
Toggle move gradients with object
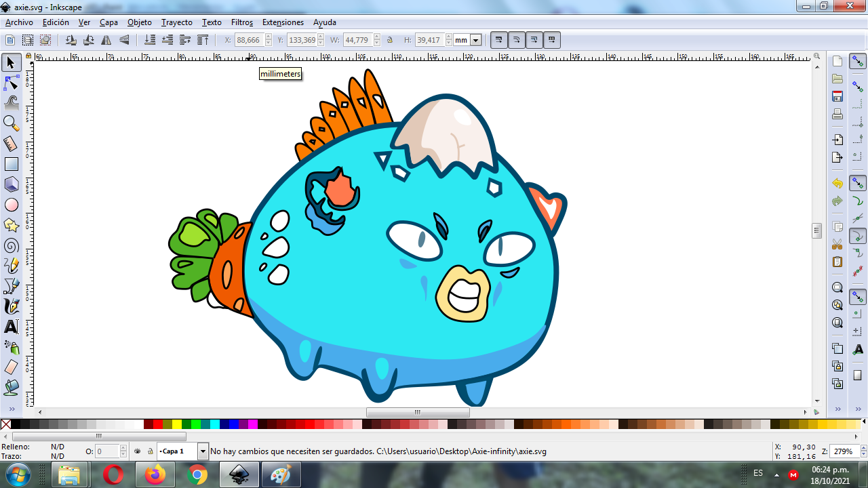534,40
